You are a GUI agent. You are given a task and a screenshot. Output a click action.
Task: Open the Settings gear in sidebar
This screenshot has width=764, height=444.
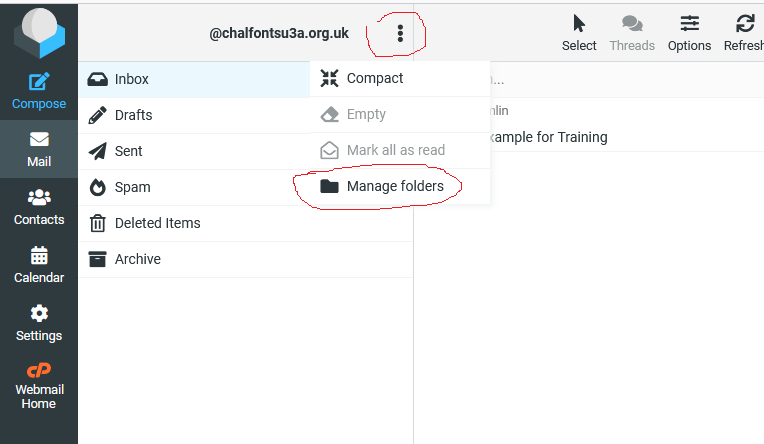(39, 322)
